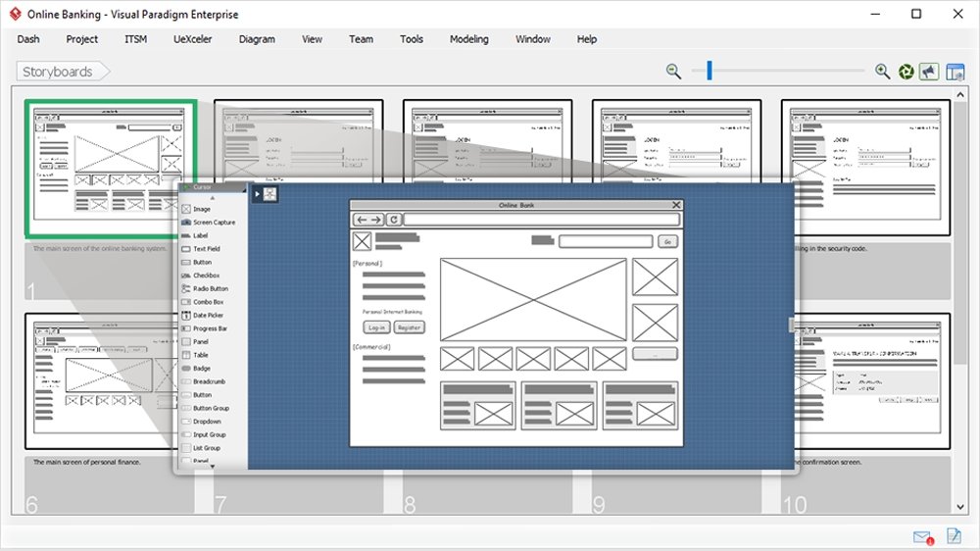Open the Window menu
This screenshot has height=551, width=980.
[532, 39]
